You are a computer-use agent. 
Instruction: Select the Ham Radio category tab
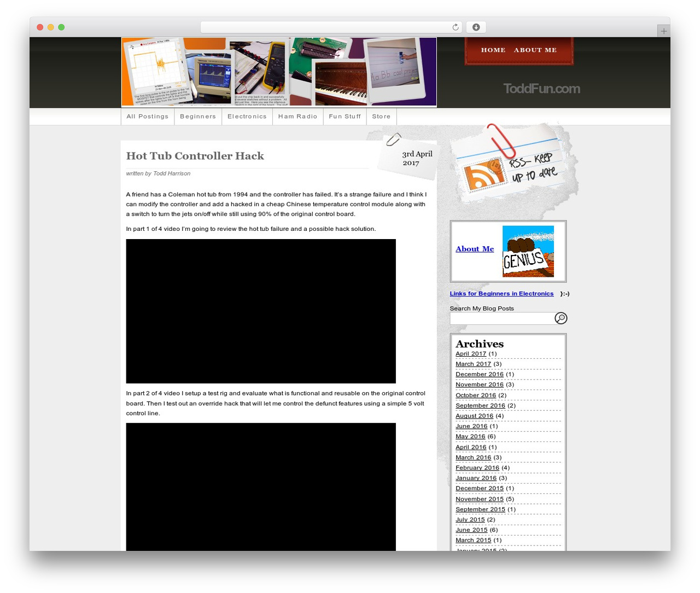click(x=297, y=117)
